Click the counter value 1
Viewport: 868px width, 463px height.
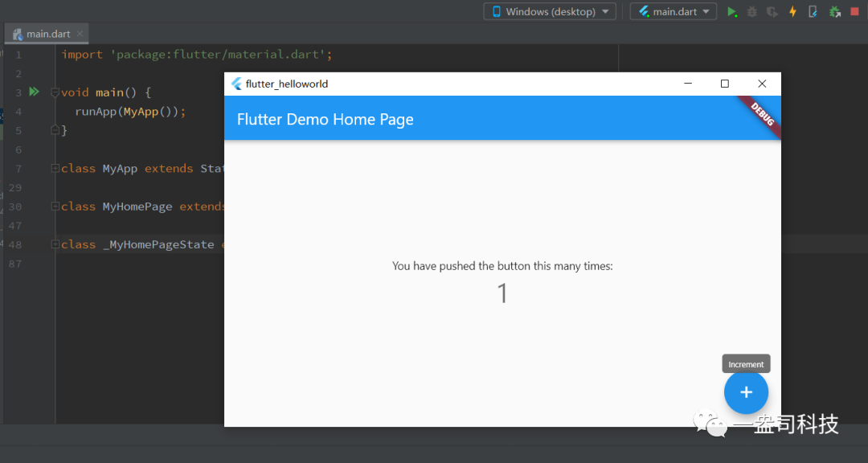click(x=502, y=293)
